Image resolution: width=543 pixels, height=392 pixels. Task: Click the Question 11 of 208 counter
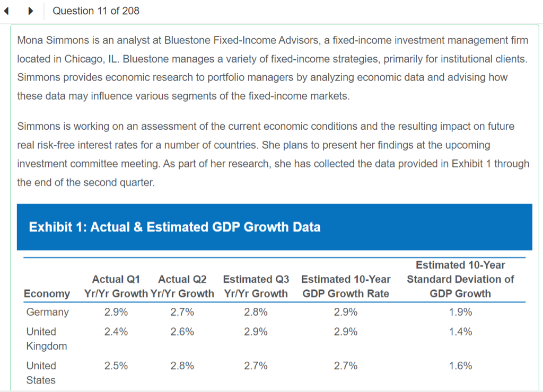coord(96,11)
